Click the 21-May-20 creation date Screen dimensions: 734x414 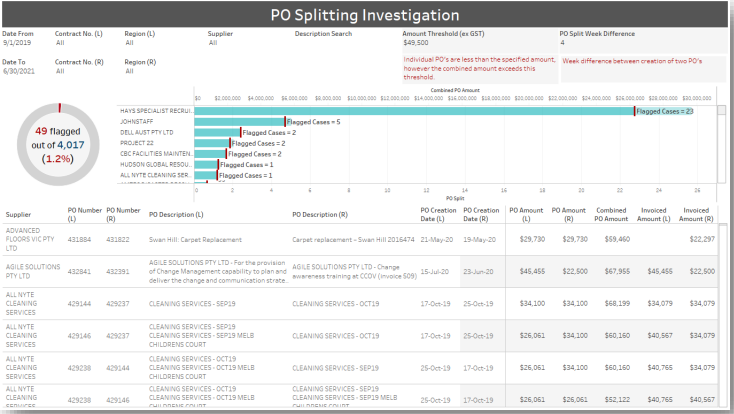(x=437, y=239)
